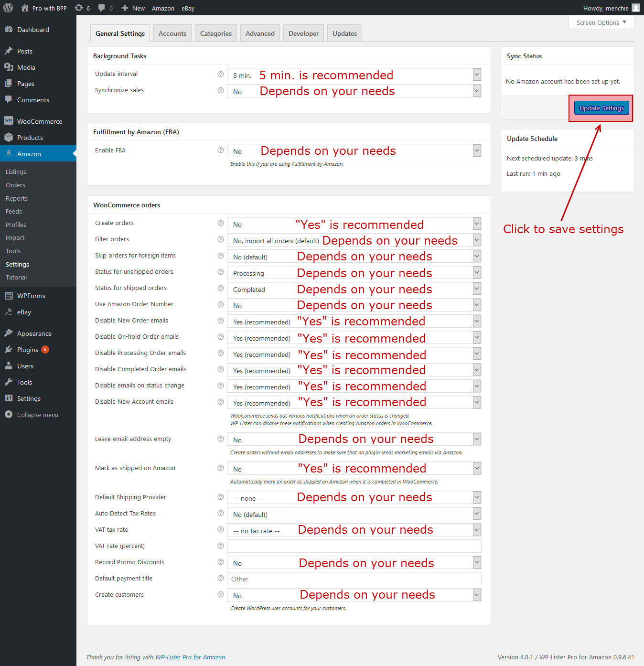This screenshot has height=666, width=644.
Task: Open the updates icon showing 6
Action: 79,8
